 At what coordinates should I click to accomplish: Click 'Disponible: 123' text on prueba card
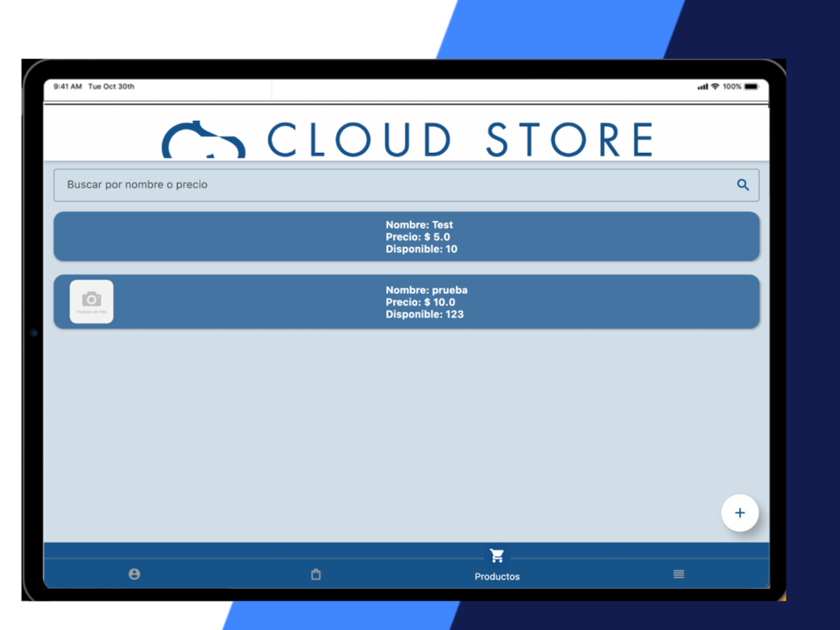[425, 314]
